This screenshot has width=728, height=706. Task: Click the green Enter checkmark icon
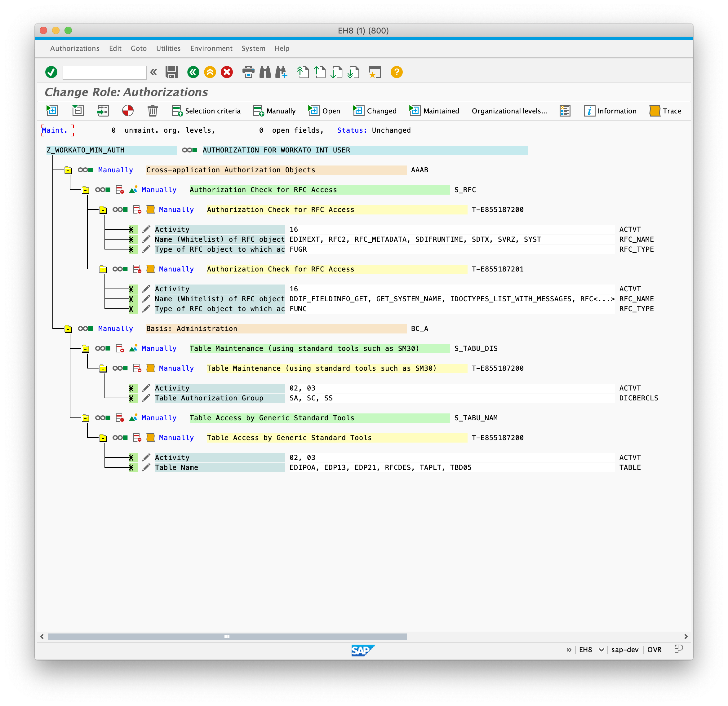click(x=51, y=72)
